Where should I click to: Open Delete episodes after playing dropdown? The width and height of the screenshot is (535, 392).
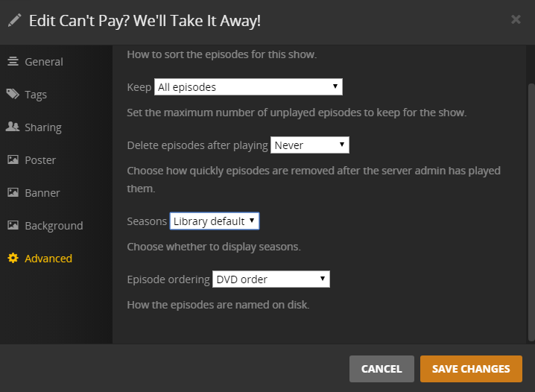(310, 145)
